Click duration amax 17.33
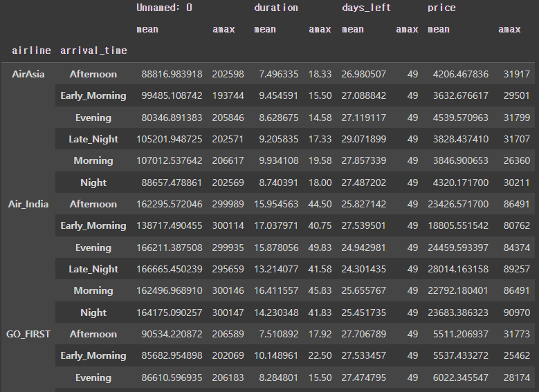The width and height of the screenshot is (539, 392). (320, 139)
